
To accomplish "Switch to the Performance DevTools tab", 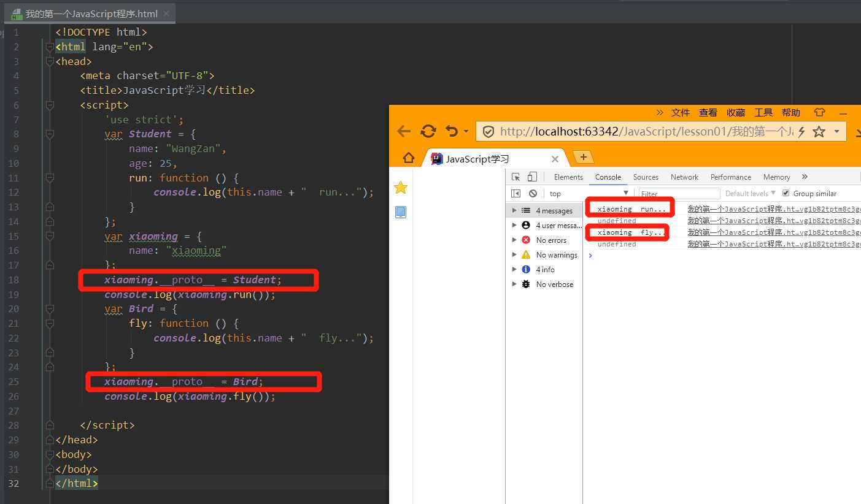I will (731, 177).
